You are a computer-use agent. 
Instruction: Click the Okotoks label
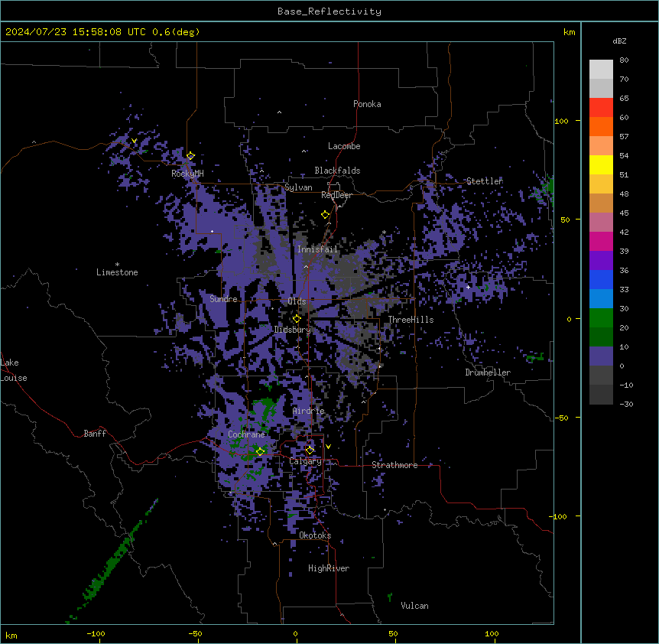pyautogui.click(x=315, y=535)
